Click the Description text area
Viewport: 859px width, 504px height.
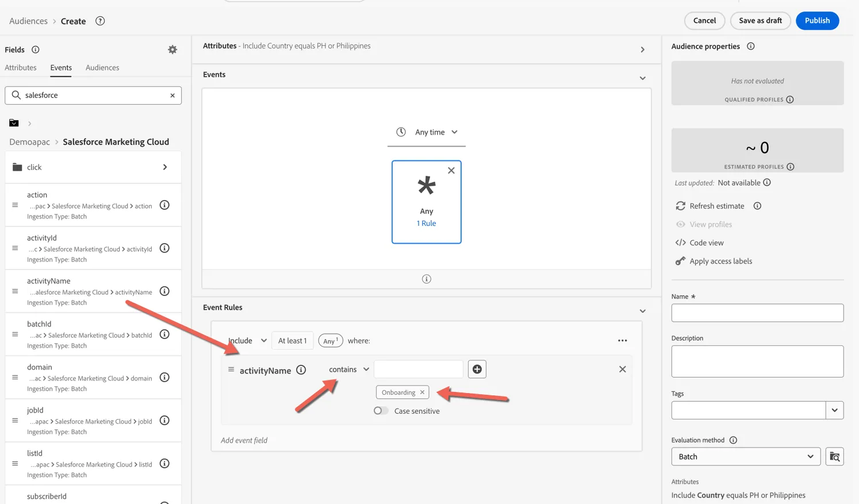coord(757,361)
